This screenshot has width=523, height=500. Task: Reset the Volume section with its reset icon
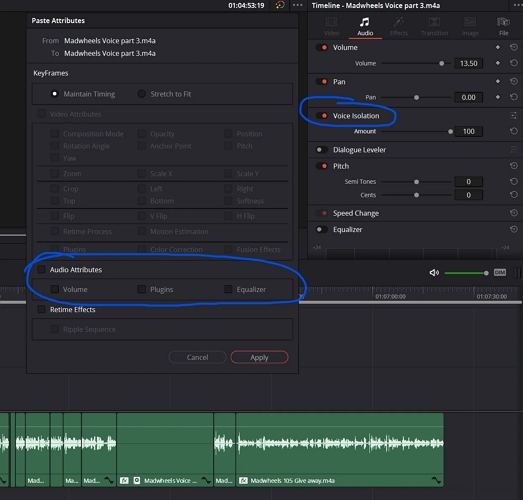pos(514,47)
